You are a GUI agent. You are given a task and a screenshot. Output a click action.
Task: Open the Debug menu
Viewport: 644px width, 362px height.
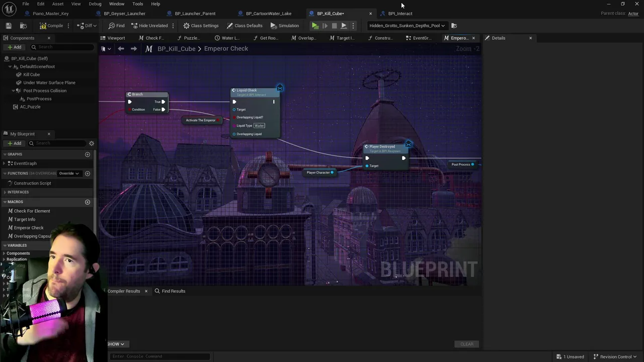[95, 4]
